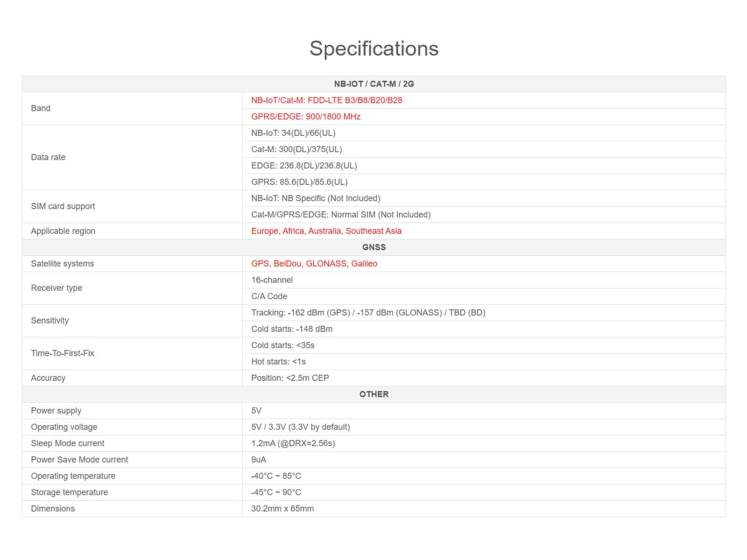Screen dimensions: 747x560
Task: Select the Hot starts <1s cell
Action: pos(278,362)
